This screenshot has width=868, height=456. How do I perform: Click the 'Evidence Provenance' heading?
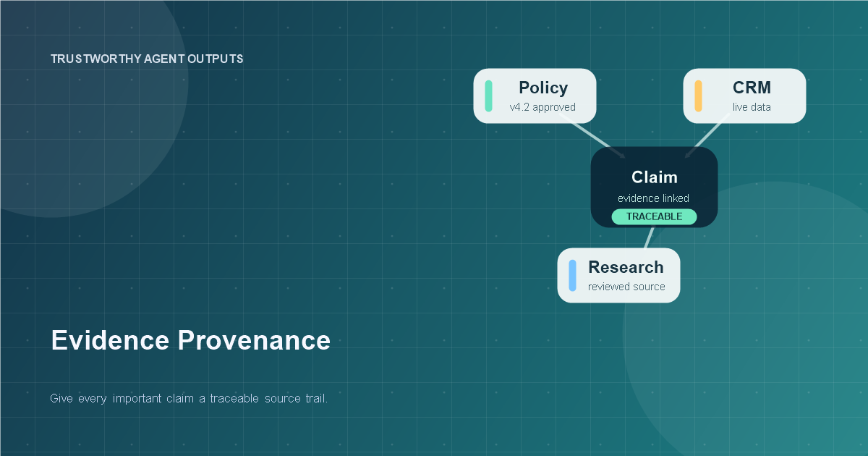click(x=190, y=340)
